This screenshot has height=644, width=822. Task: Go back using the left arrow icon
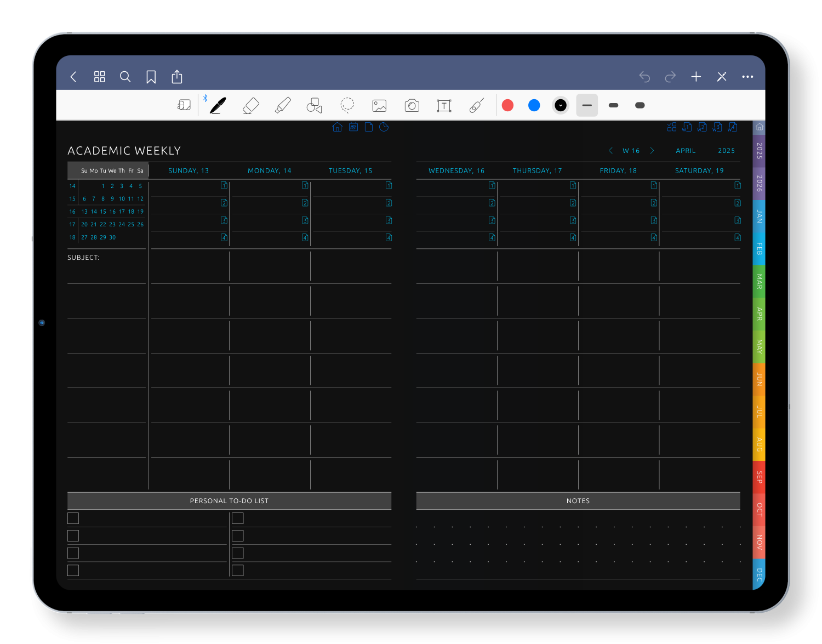pos(73,77)
